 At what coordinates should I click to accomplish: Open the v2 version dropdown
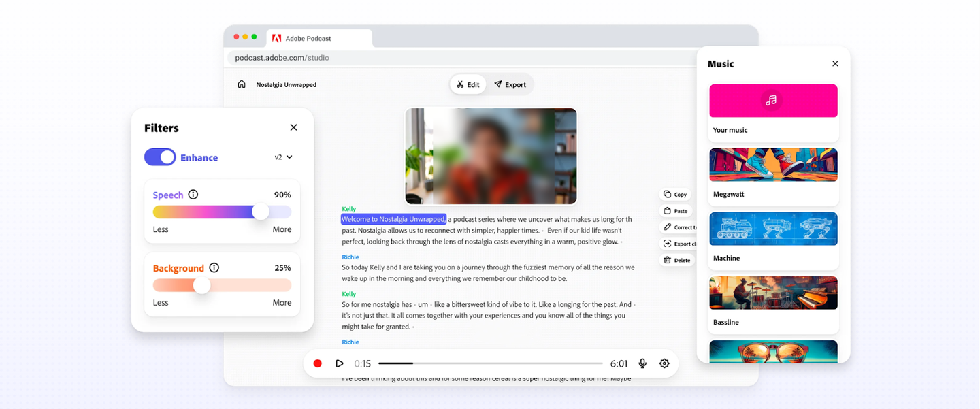283,157
